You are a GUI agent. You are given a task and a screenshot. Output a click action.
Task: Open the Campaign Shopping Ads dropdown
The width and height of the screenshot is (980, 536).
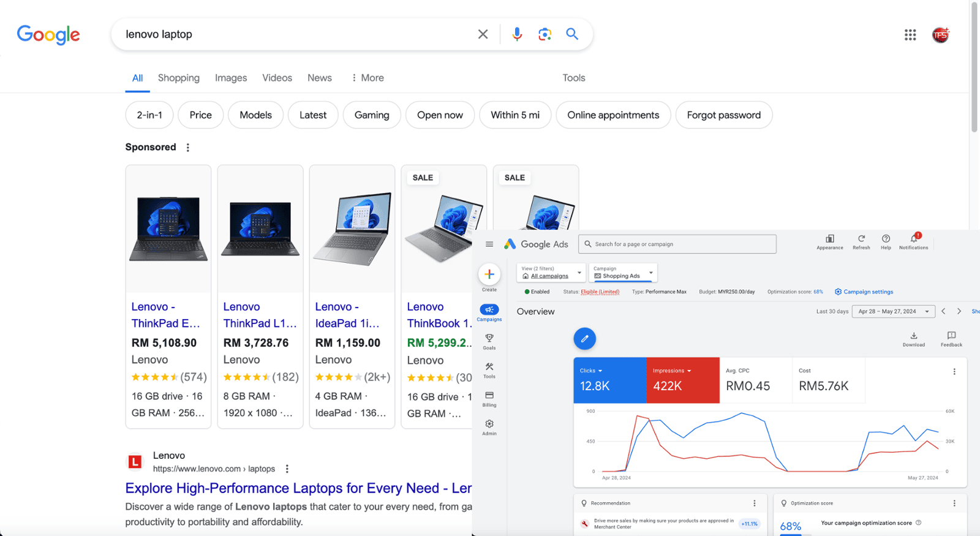click(623, 273)
